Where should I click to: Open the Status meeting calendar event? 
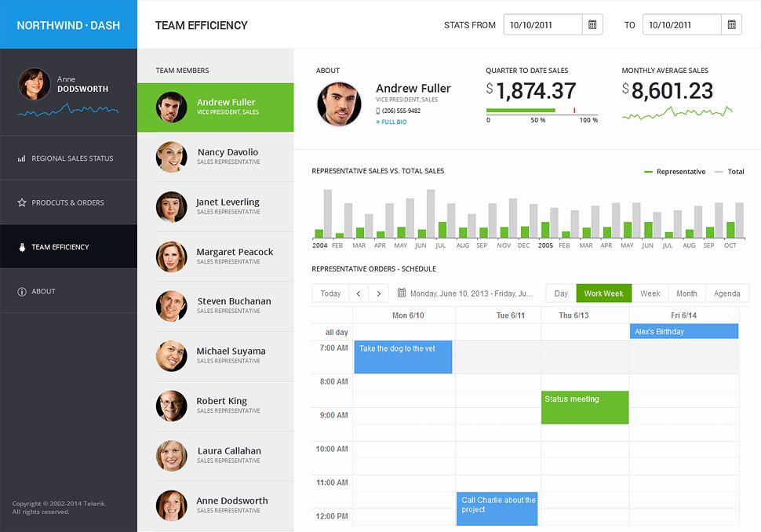pyautogui.click(x=584, y=407)
